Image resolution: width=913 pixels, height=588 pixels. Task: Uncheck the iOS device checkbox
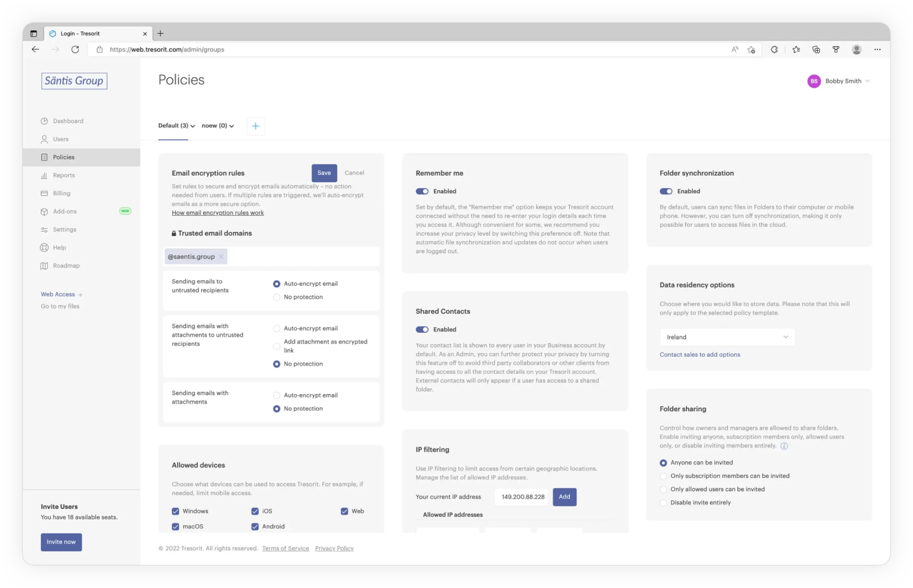click(255, 511)
